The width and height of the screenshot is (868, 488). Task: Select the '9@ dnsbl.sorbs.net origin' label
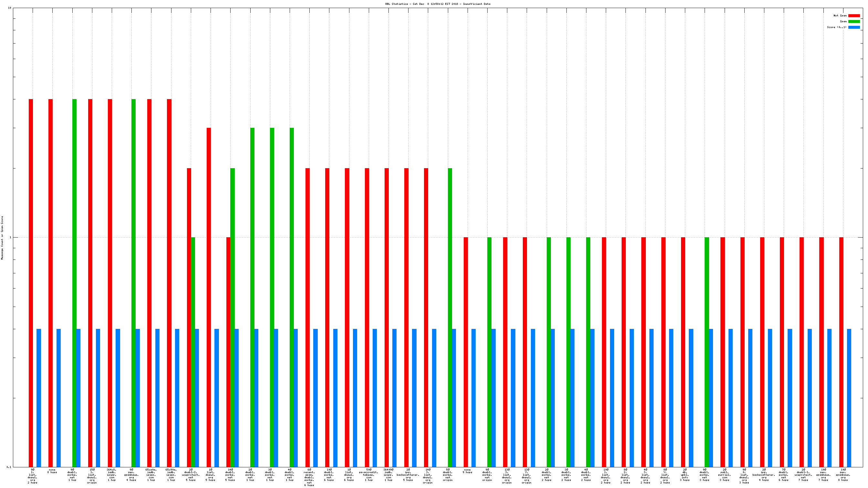[x=487, y=475]
